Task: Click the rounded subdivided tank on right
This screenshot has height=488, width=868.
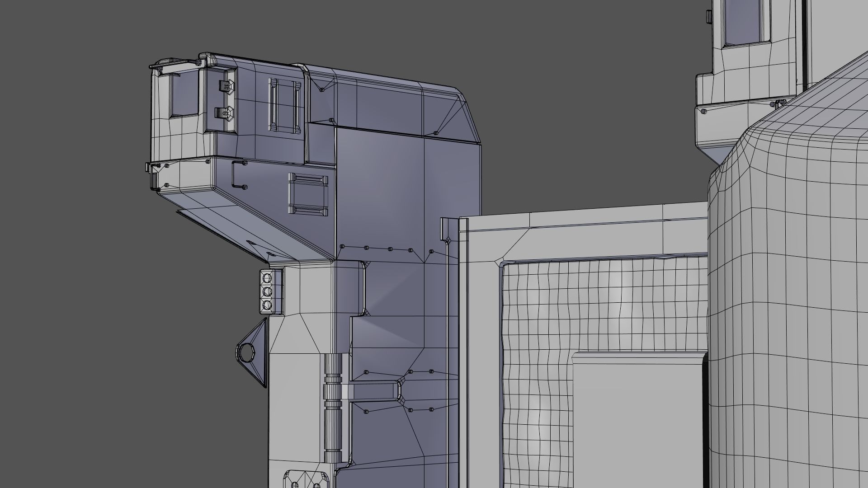Action: point(791,271)
